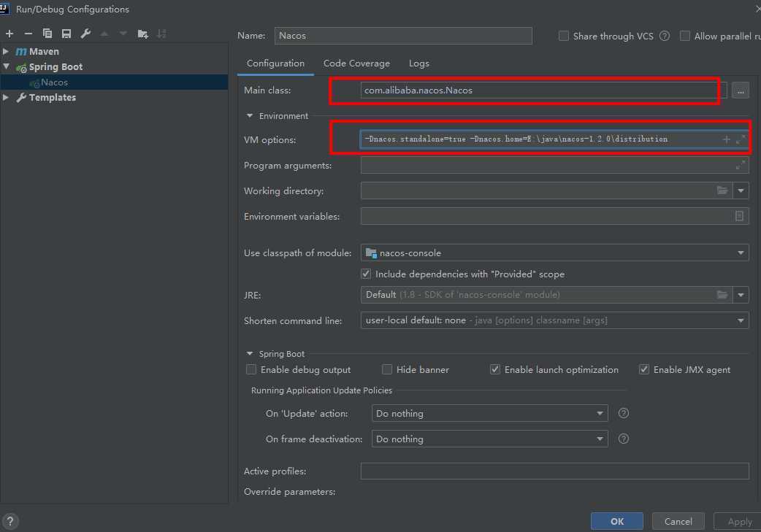Enable Share through VCS checkbox

[564, 36]
